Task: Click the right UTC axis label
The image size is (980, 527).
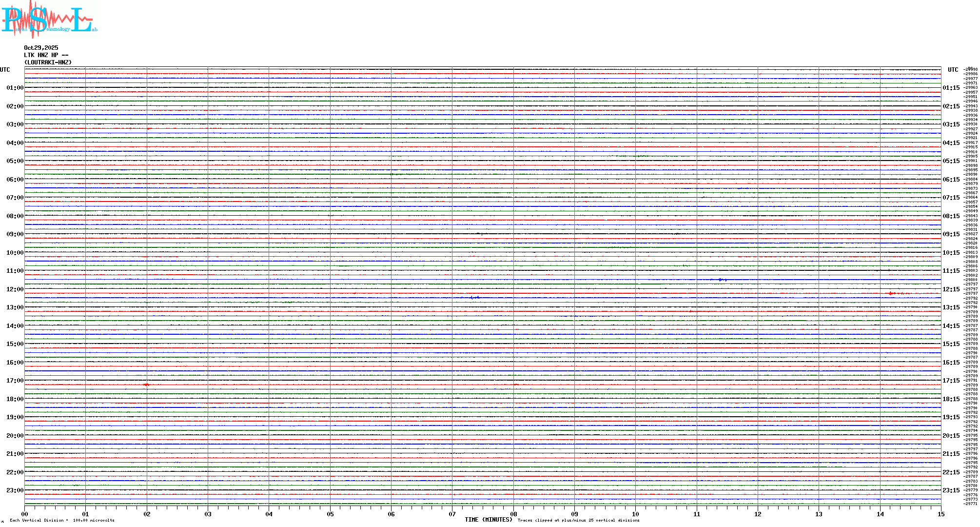Action: click(953, 70)
